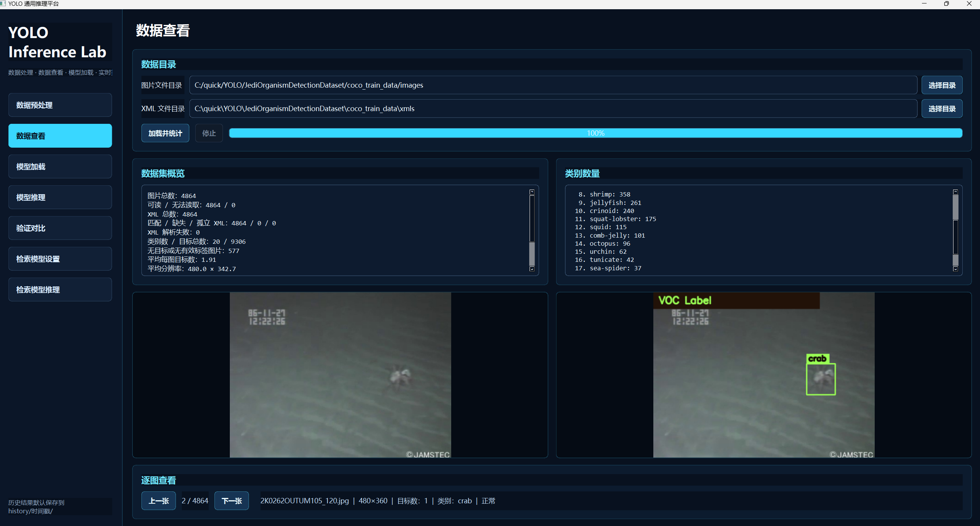Click the 类别数量 scrollbar thumb
This screenshot has height=526, width=980.
pos(955,237)
